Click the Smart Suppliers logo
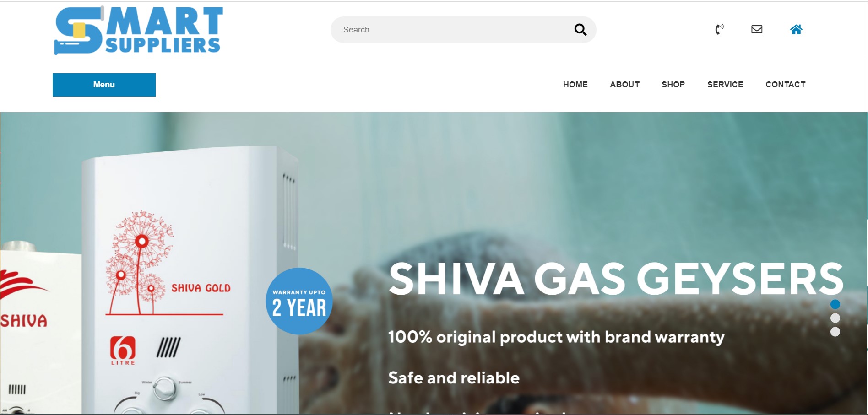Viewport: 868px width, 415px height. [138, 30]
